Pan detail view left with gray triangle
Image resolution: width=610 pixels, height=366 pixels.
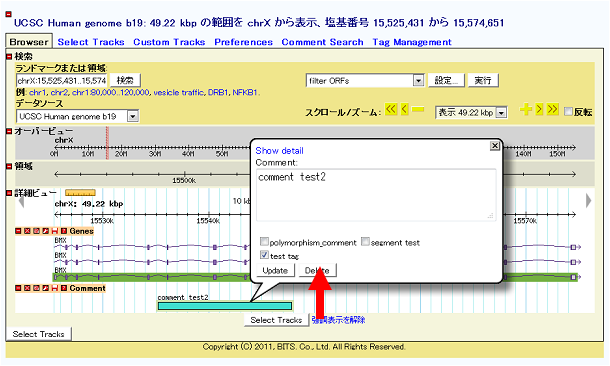(21, 201)
